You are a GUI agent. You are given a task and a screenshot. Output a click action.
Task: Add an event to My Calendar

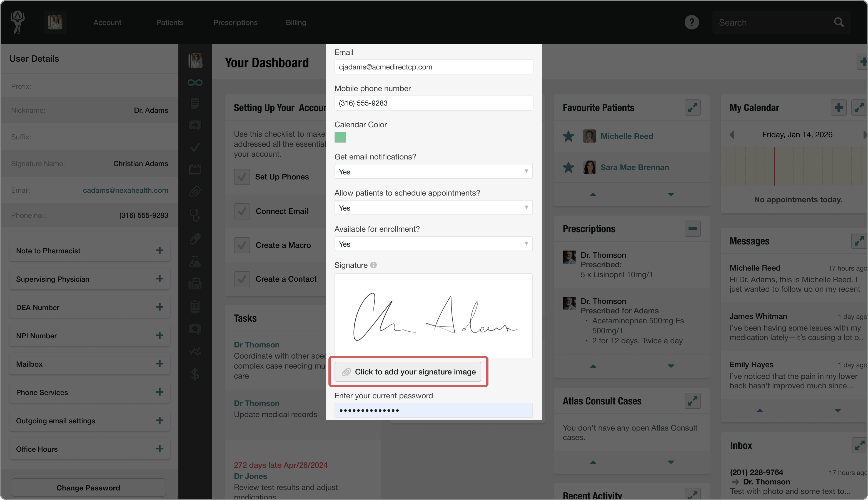point(839,108)
